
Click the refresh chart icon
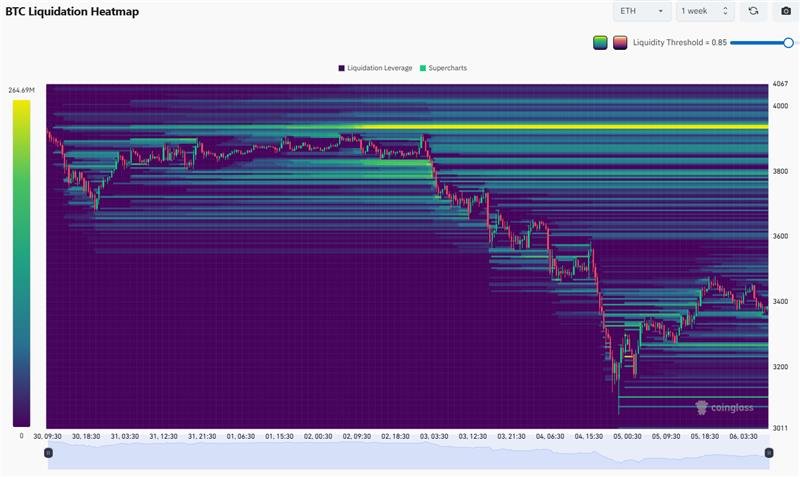(754, 11)
